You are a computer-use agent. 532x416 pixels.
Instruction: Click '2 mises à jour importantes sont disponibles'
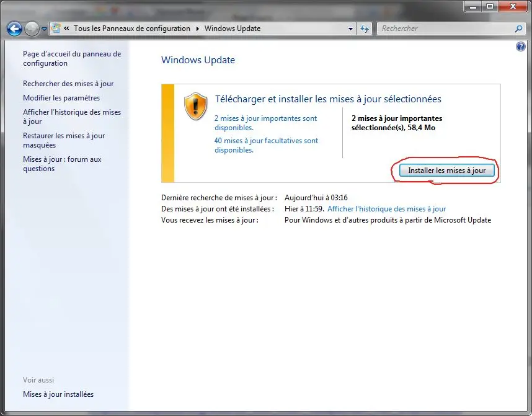[265, 123]
